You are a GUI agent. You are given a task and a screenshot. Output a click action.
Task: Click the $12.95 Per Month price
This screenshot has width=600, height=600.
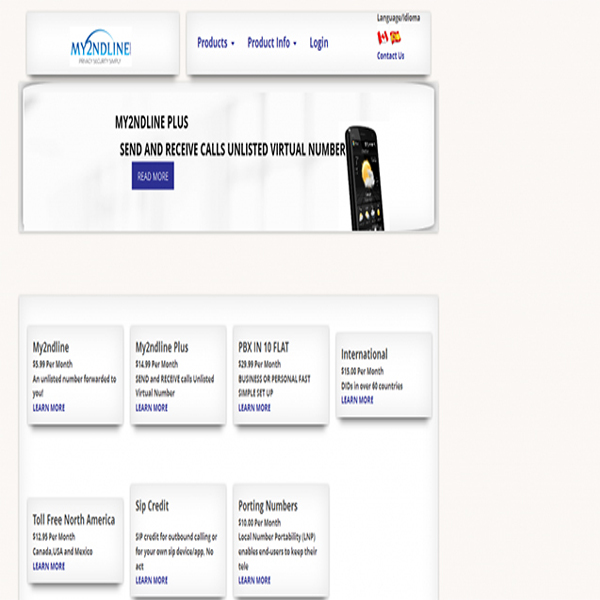pos(54,537)
